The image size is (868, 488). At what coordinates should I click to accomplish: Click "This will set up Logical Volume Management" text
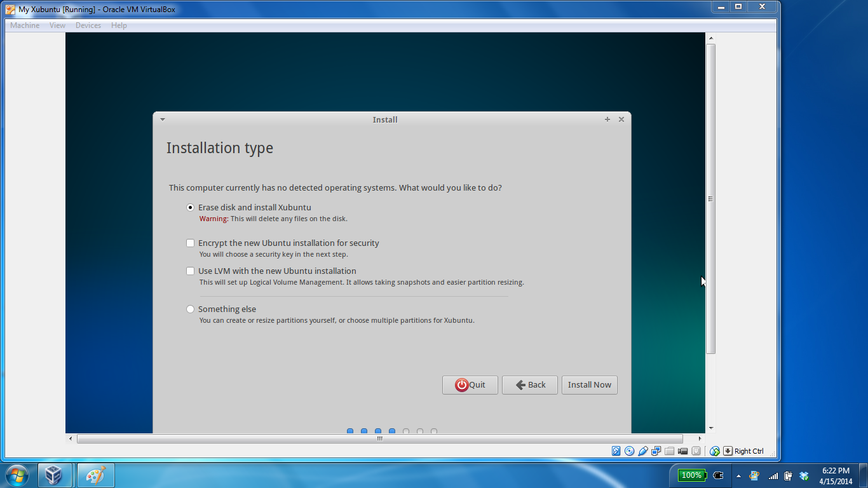(362, 282)
